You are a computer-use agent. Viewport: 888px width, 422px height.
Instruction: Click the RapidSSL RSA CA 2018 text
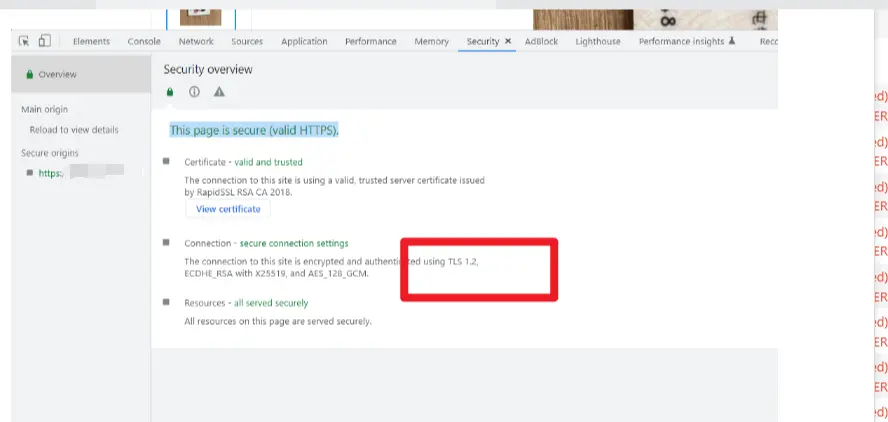(x=244, y=193)
